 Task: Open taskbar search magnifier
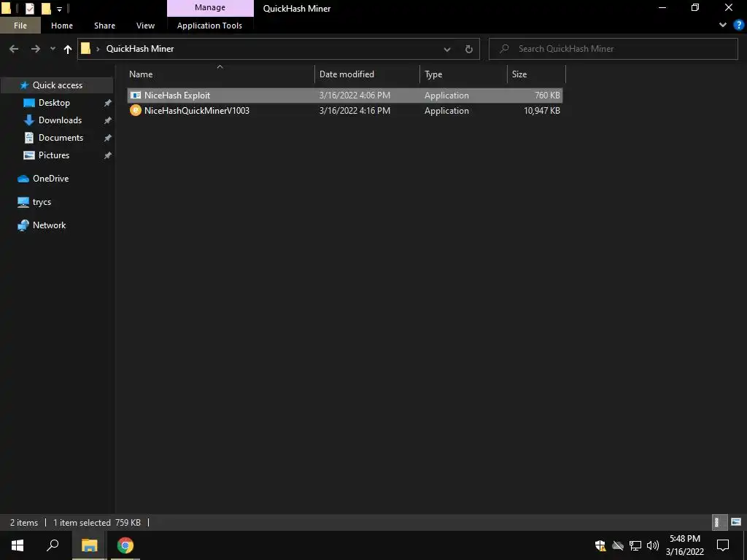[x=53, y=545]
